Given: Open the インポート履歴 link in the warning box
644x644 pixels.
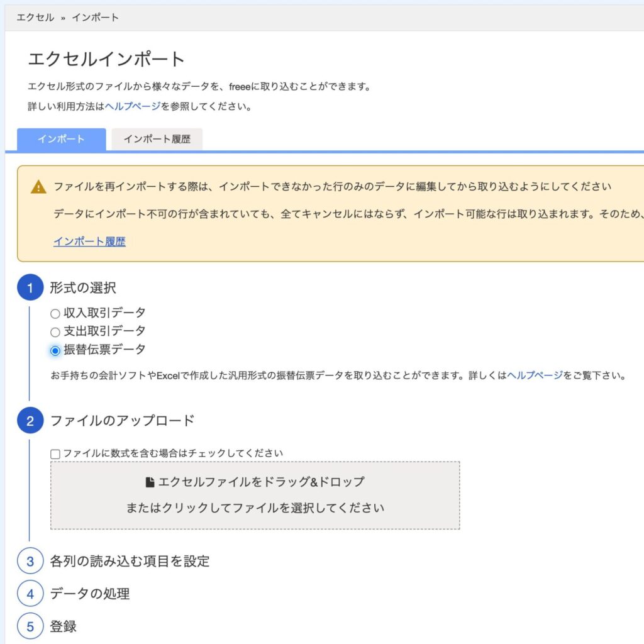Looking at the screenshot, I should [89, 241].
